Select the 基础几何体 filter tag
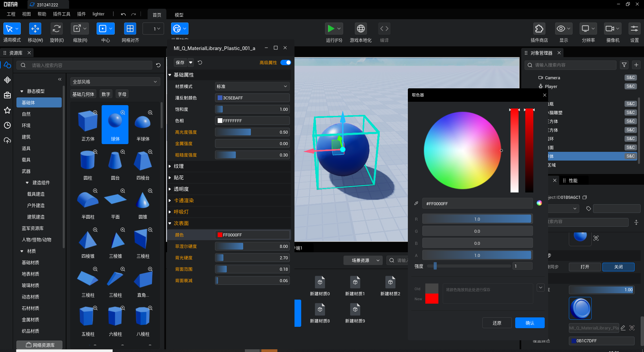The width and height of the screenshot is (644, 352). coord(84,94)
